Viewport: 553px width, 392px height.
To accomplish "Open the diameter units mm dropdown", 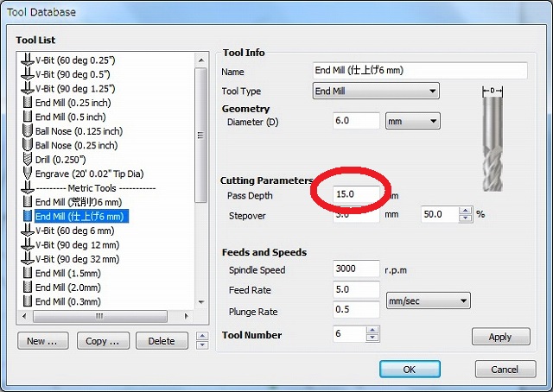I will 413,122.
